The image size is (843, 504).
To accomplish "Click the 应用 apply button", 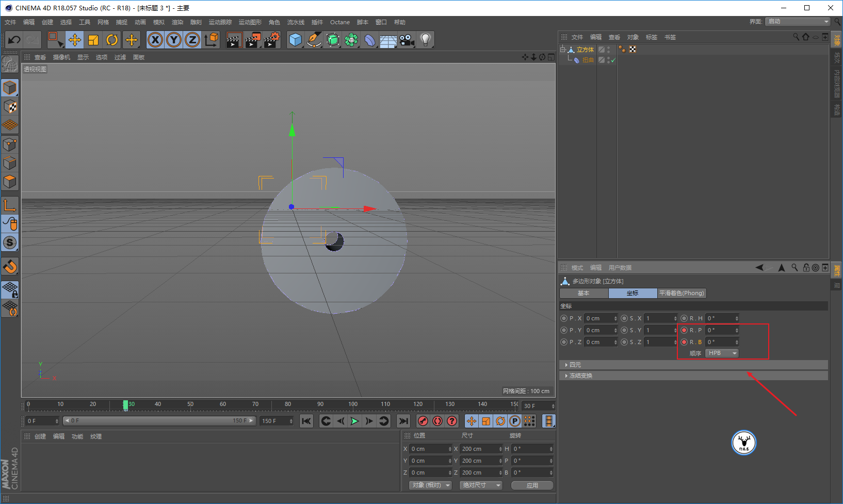I will [x=532, y=485].
